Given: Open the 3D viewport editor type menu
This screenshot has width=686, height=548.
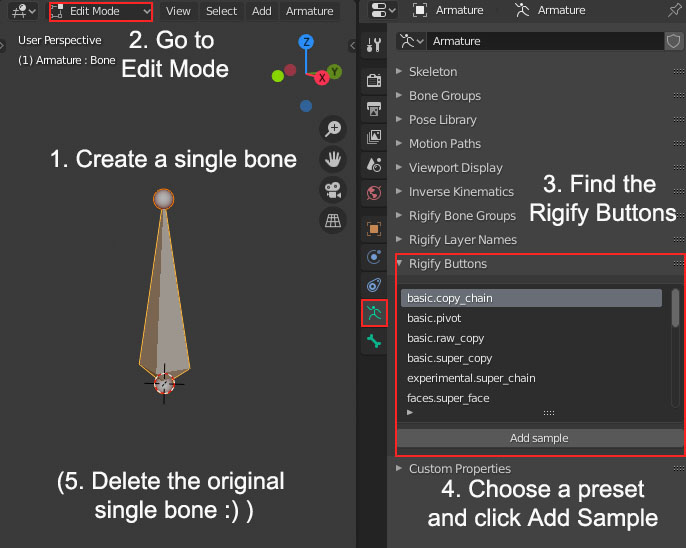Looking at the screenshot, I should 23,11.
